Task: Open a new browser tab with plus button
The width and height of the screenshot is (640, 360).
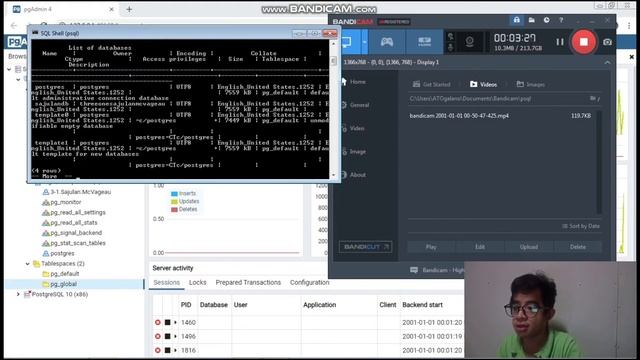Action: click(129, 9)
